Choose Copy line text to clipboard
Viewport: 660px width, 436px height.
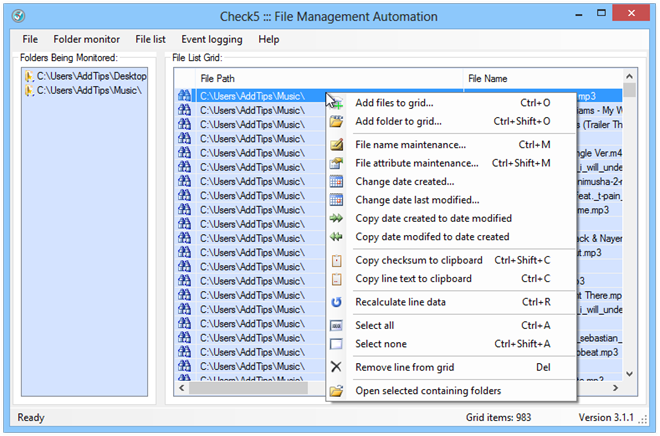pos(451,279)
